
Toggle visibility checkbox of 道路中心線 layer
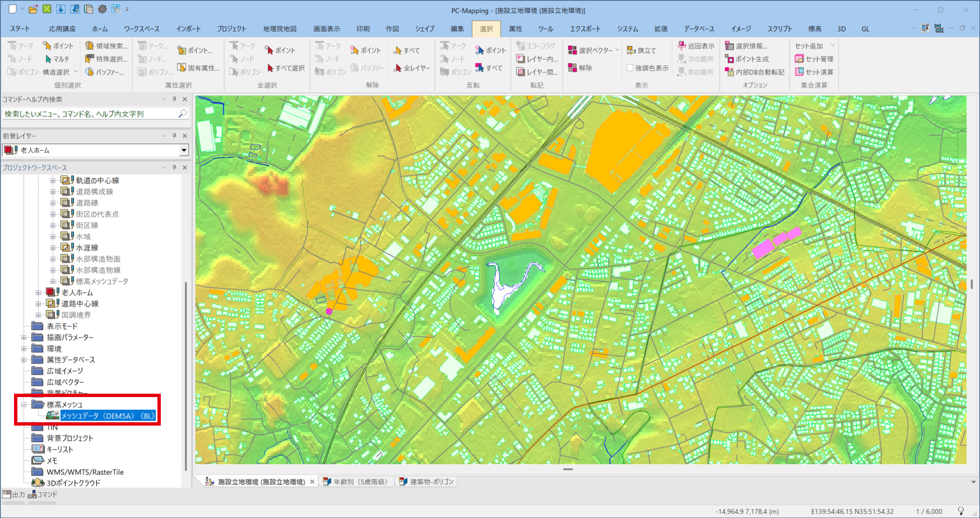51,304
